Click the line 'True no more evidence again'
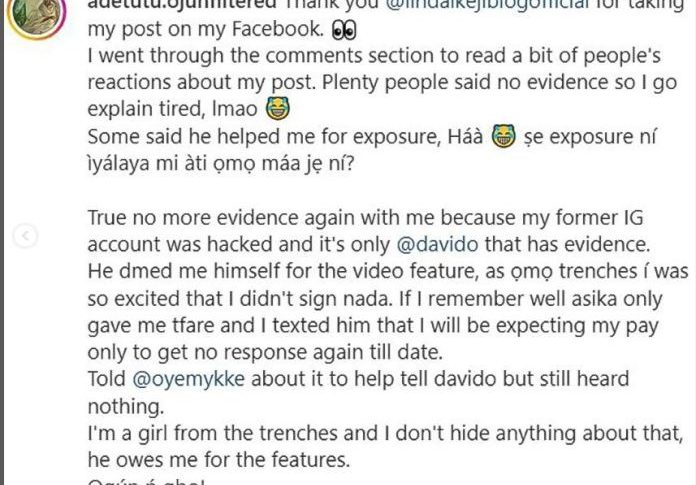696x485 pixels. pyautogui.click(x=365, y=218)
